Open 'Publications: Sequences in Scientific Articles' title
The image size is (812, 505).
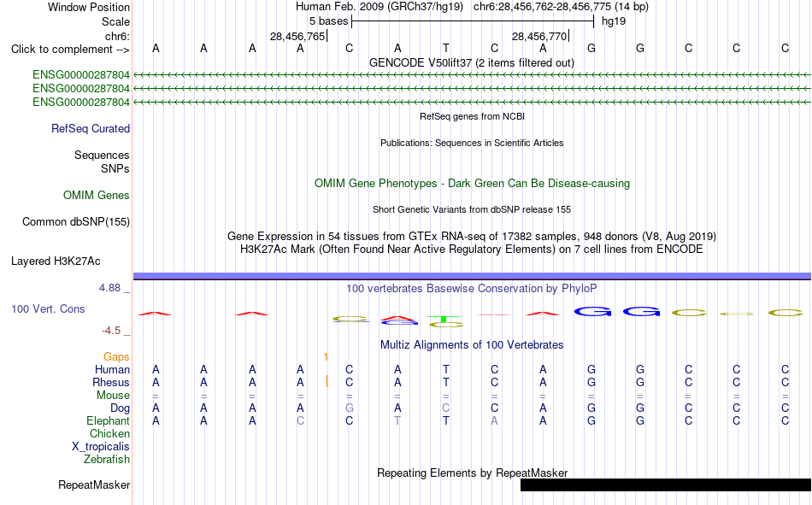pos(472,143)
